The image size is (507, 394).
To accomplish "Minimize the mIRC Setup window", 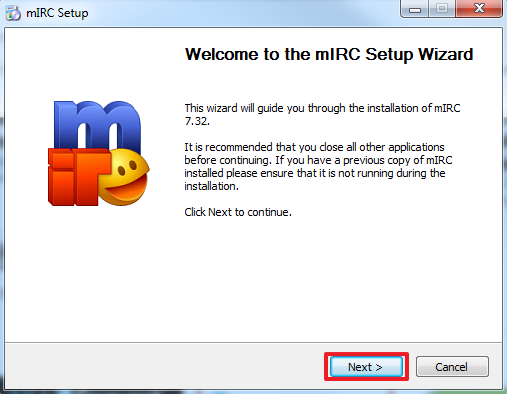I will click(414, 9).
